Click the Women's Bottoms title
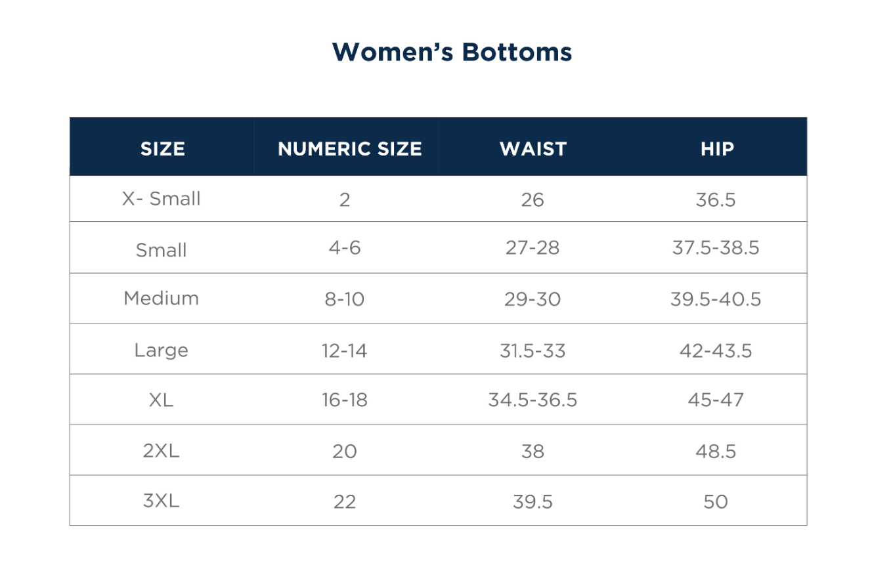This screenshot has height=588, width=893. click(x=452, y=52)
